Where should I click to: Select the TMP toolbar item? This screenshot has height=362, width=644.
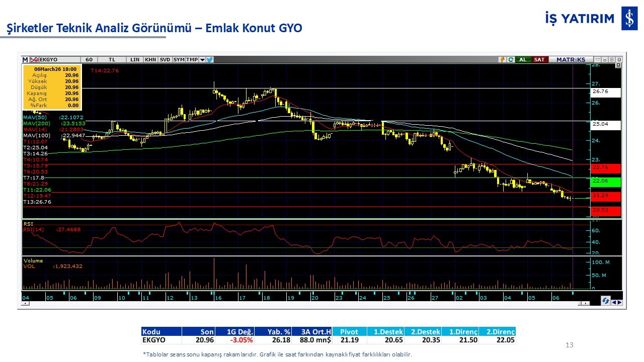(x=192, y=59)
